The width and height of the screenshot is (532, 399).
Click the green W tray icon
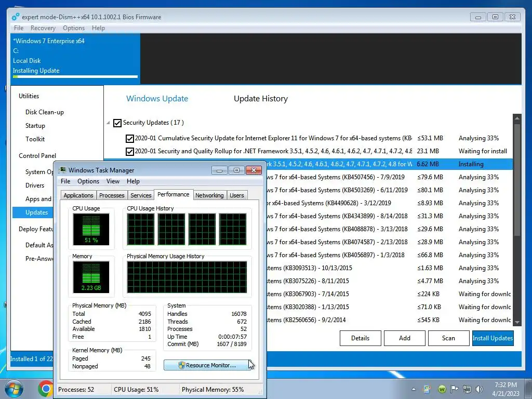point(442,389)
